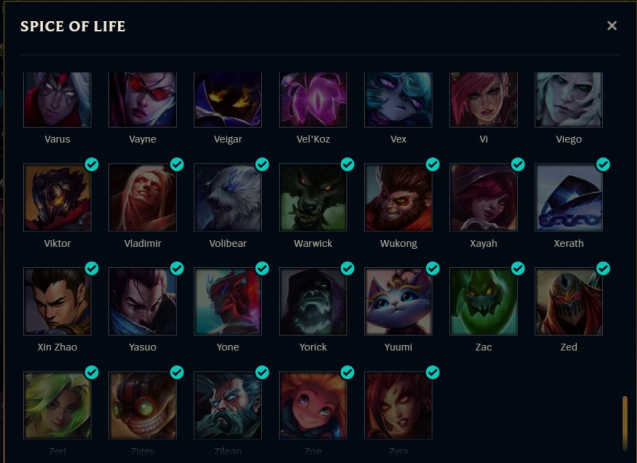This screenshot has width=637, height=463.
Task: Click the checkmark badge on Viktor
Action: click(x=92, y=164)
